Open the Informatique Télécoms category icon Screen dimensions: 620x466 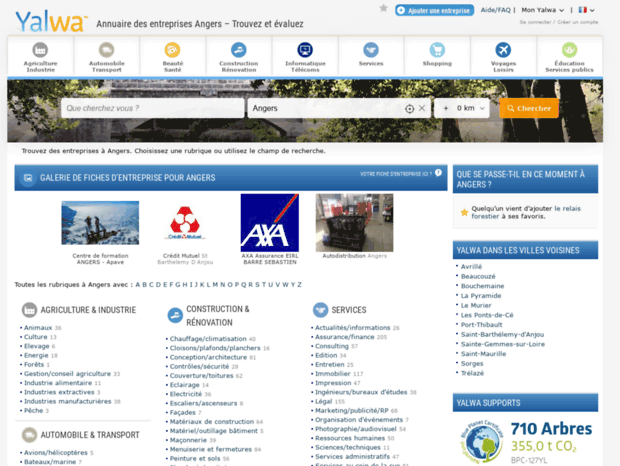click(x=305, y=50)
